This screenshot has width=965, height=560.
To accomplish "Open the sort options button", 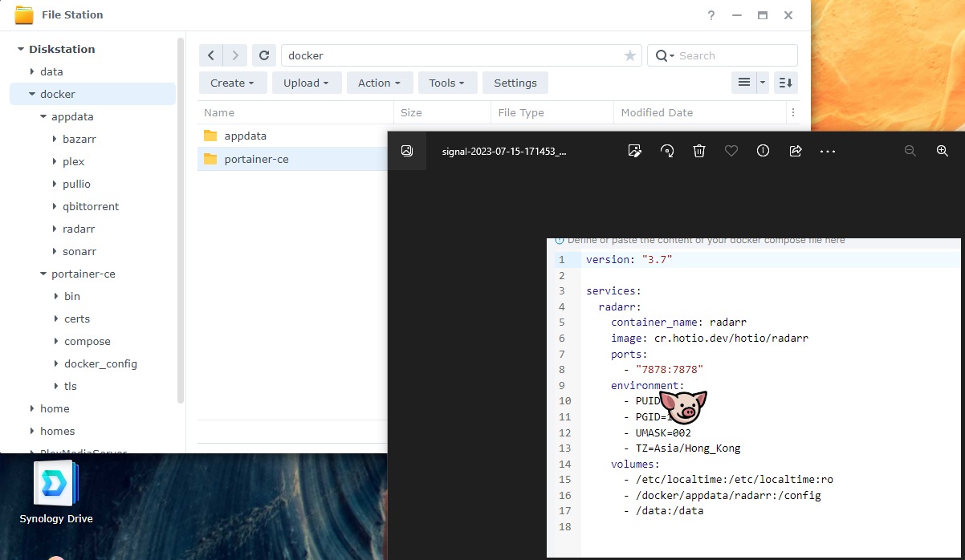I will tap(786, 83).
